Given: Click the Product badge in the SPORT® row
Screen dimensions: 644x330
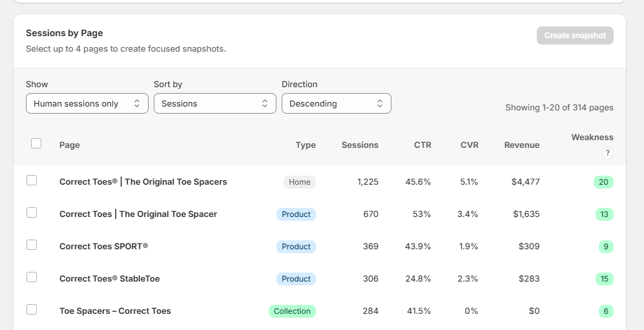Looking at the screenshot, I should coord(296,247).
